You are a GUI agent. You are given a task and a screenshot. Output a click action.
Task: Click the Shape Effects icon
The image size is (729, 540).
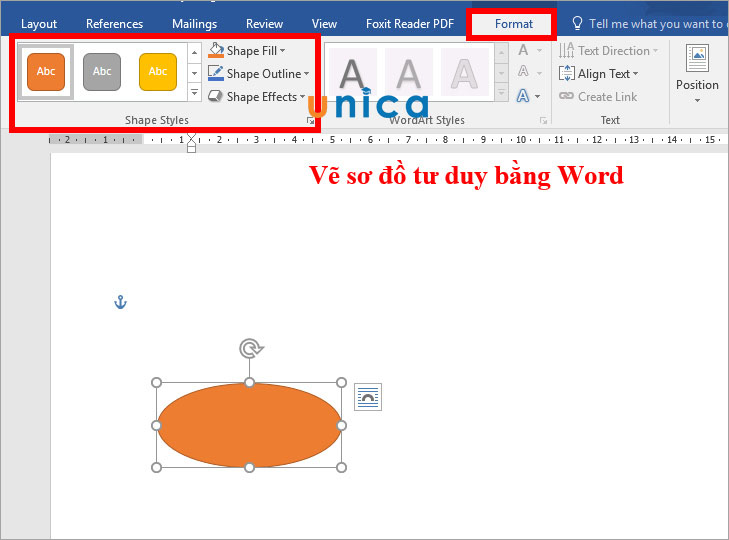point(216,97)
